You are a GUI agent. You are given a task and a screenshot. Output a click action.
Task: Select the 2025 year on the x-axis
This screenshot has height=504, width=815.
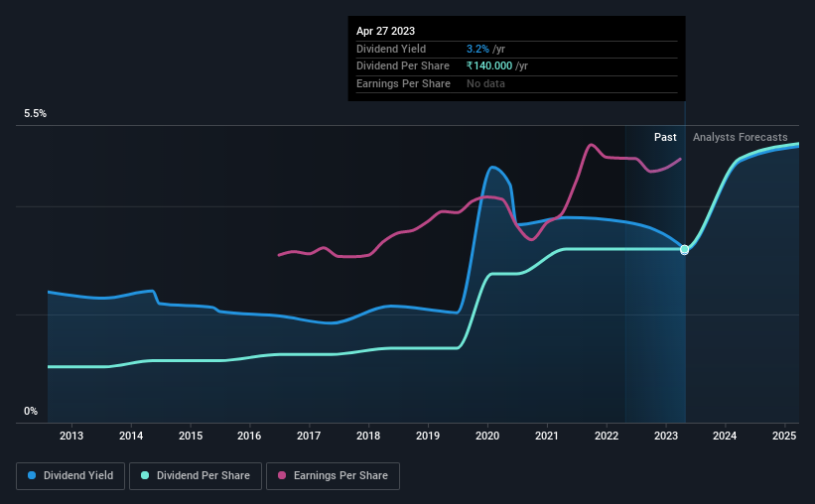[784, 436]
